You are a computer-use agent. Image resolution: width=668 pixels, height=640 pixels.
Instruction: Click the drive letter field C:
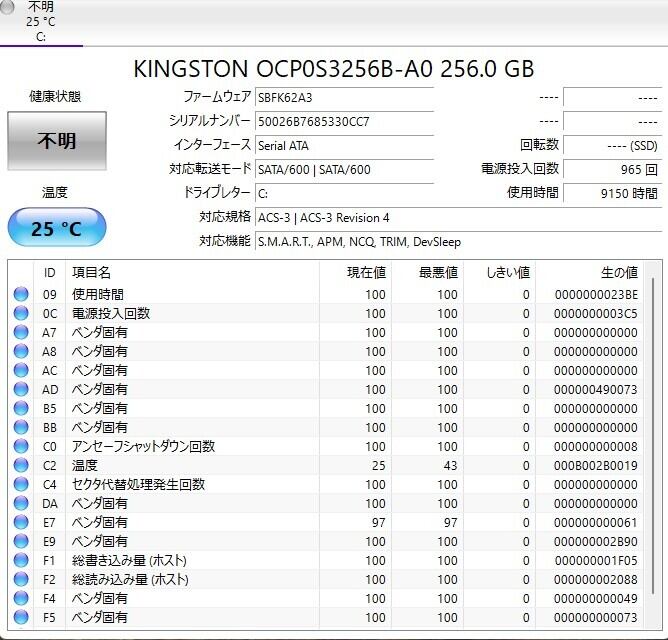(344, 193)
